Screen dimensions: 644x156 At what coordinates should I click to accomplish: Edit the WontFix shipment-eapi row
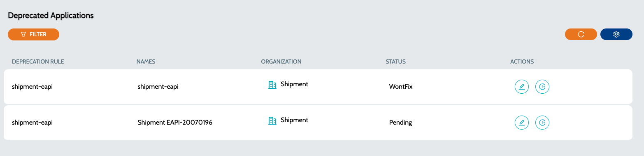pos(522,87)
